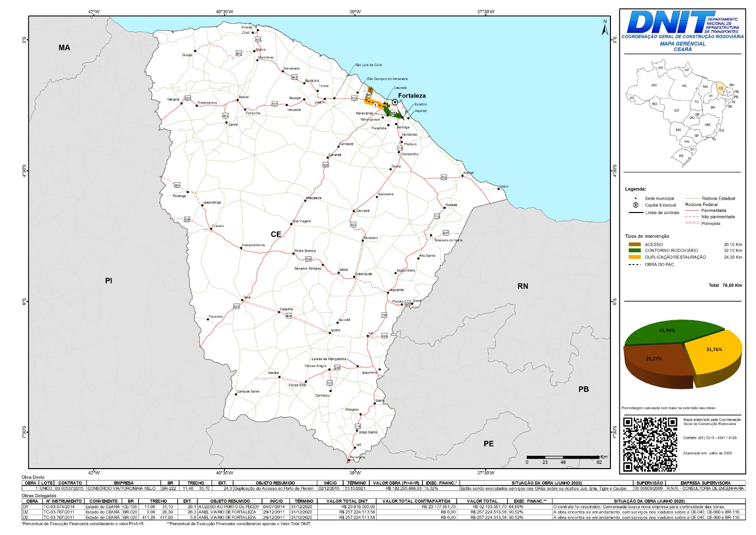Screen dimensions: 756x535
Task: Click the map scale bar
Action: 563,457
